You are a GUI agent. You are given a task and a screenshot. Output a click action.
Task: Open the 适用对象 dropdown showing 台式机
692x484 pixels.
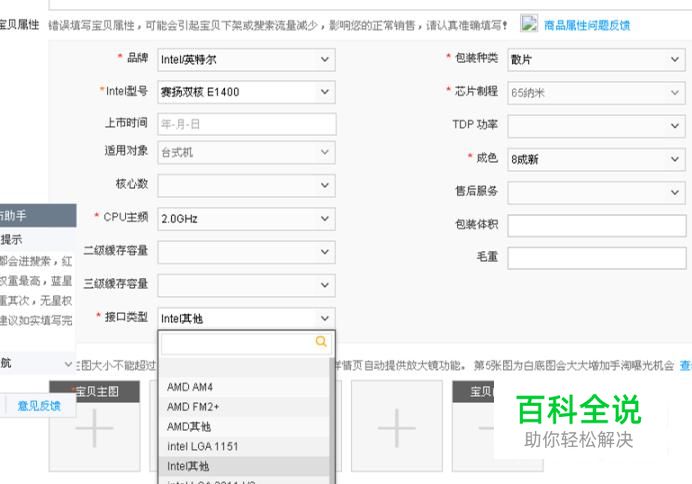tap(246, 153)
